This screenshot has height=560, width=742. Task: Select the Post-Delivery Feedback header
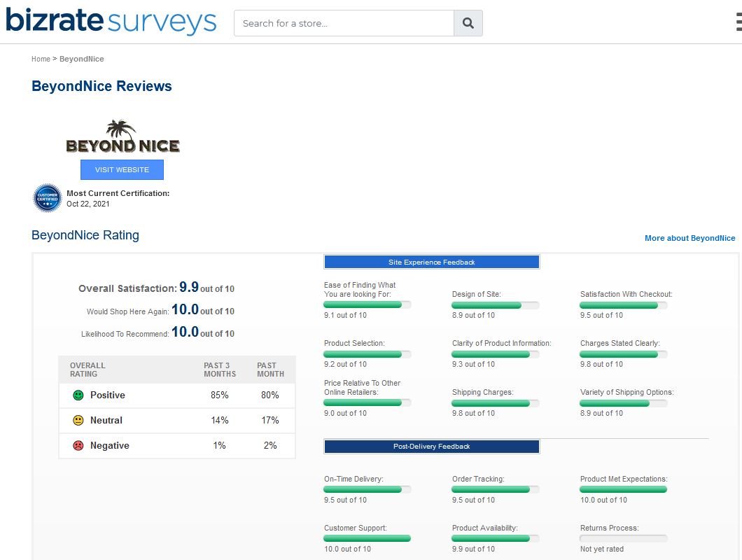pos(431,446)
